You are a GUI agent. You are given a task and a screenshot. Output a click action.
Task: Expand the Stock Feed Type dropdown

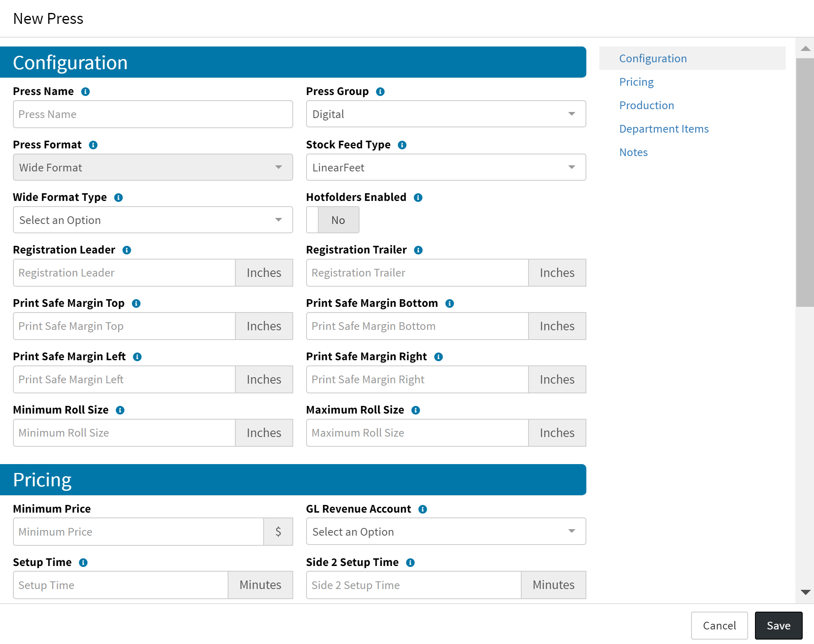[446, 167]
